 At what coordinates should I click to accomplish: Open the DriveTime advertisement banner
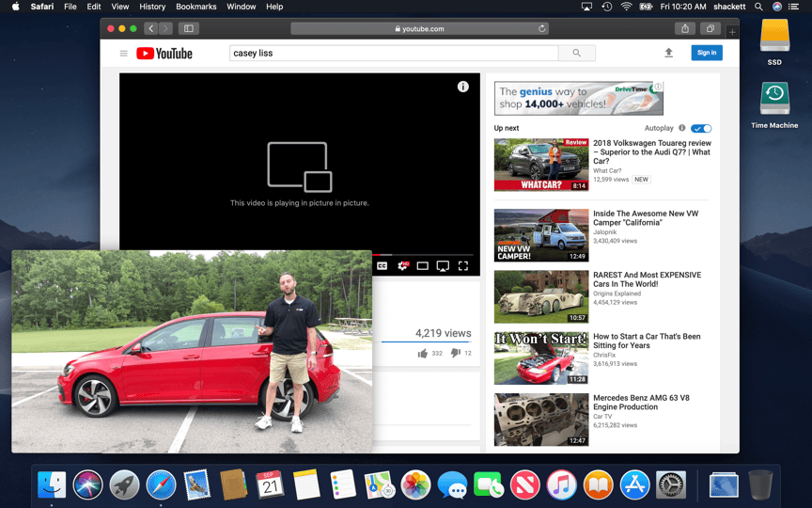578,98
